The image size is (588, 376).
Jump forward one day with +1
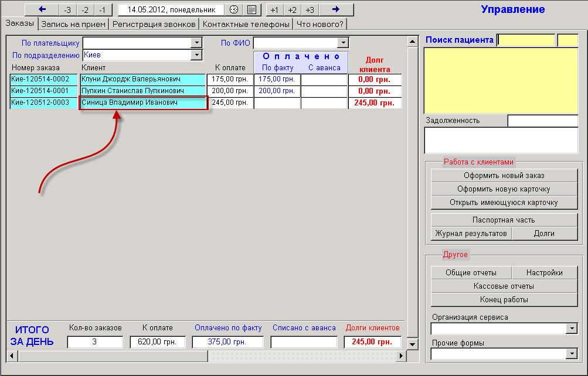coord(274,10)
